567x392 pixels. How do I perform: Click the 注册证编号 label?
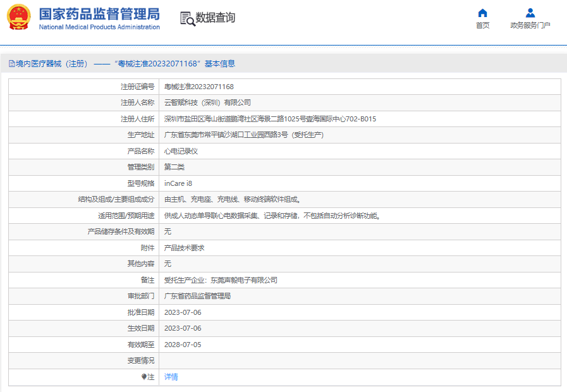pyautogui.click(x=137, y=87)
